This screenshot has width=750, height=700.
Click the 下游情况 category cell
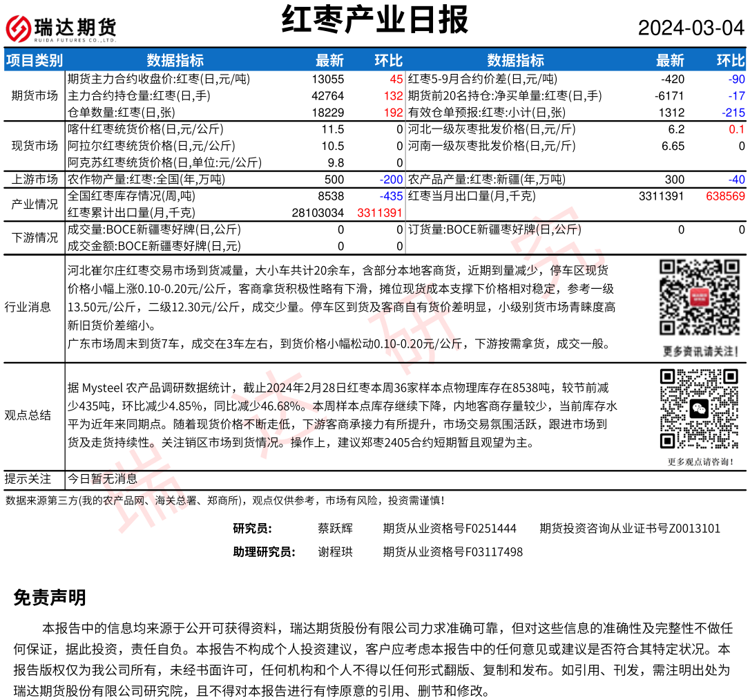coord(35,238)
